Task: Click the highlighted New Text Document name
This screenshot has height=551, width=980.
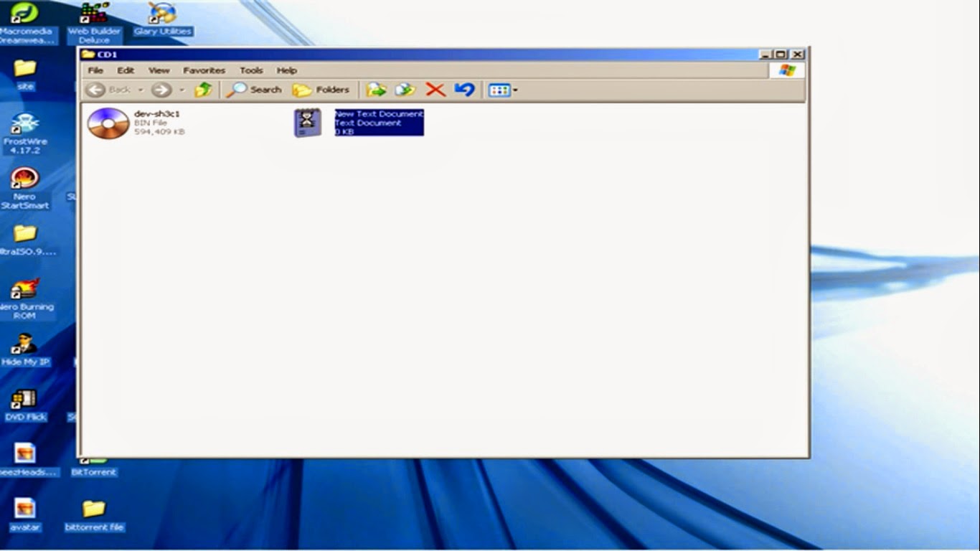Action: point(379,113)
